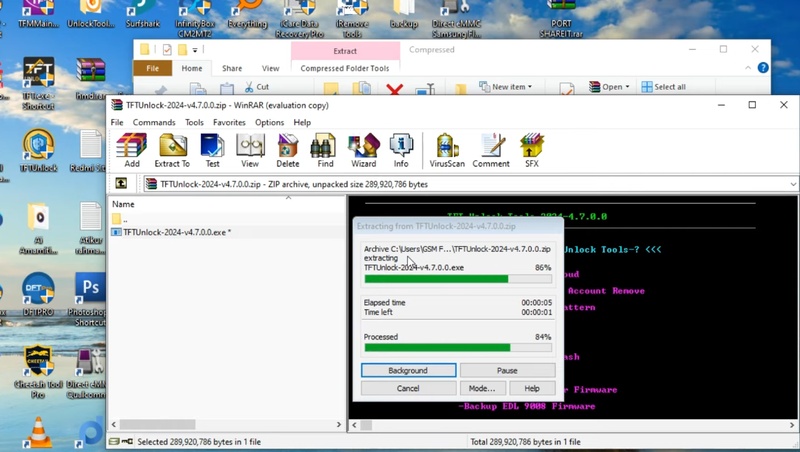Click the Extract contextual tab header
800x452 pixels.
345,51
